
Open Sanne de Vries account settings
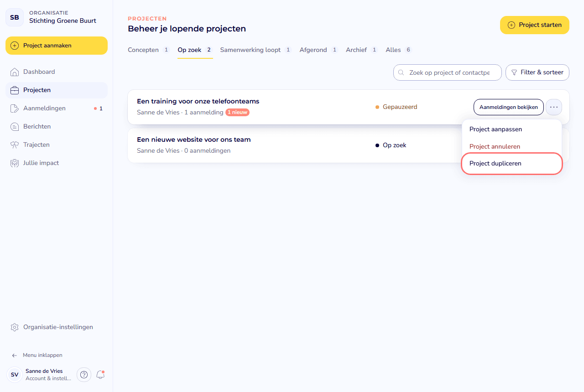49,375
